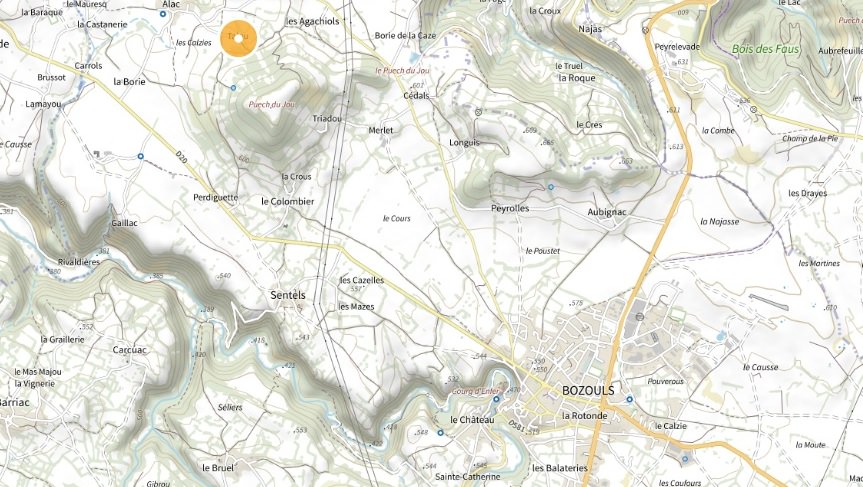The width and height of the screenshot is (863, 487).
Task: Click blue marker southwest of le Château
Action: click(x=440, y=433)
